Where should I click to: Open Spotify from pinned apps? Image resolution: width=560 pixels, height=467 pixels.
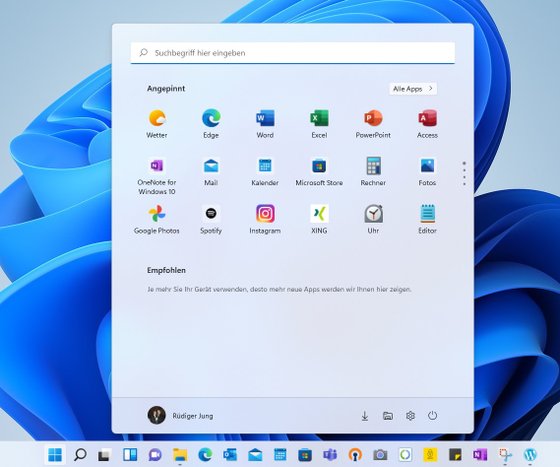[x=211, y=219]
